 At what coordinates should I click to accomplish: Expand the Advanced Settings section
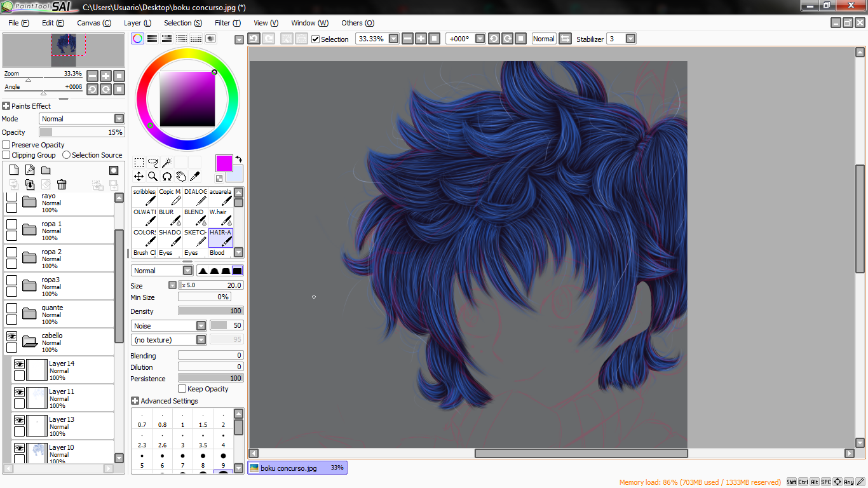tap(135, 401)
